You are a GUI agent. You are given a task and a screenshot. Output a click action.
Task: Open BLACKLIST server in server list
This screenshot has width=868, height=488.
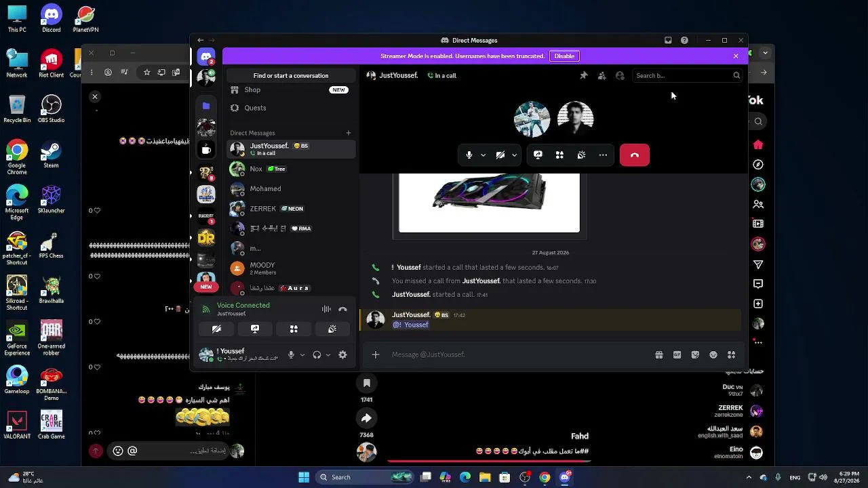pos(206,216)
